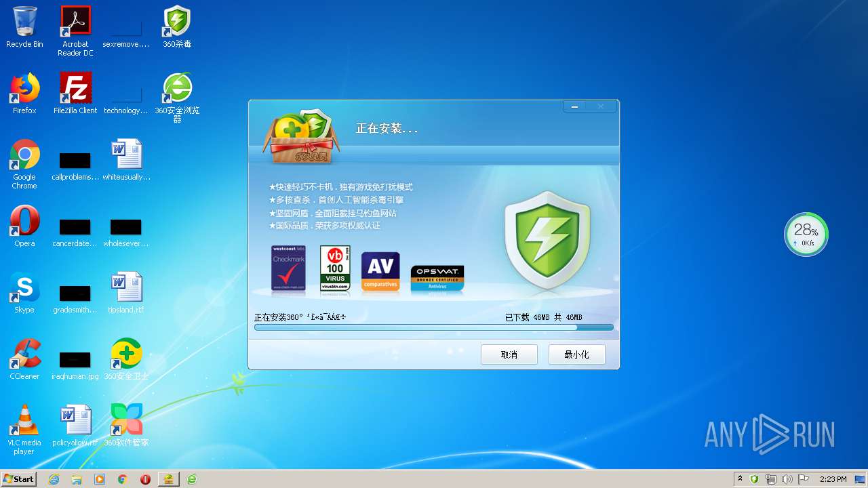
Task: Open CCleaner desktop shortcut
Action: [24, 359]
